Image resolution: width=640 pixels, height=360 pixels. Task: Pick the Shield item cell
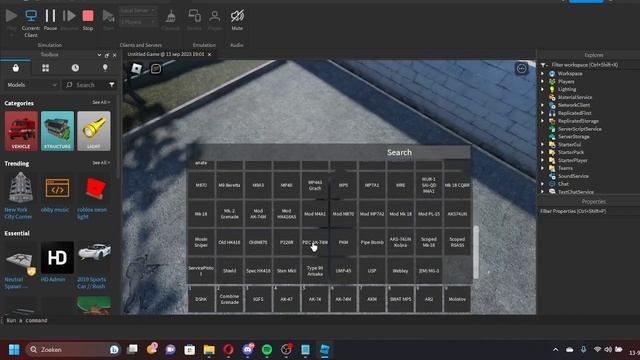coord(229,271)
